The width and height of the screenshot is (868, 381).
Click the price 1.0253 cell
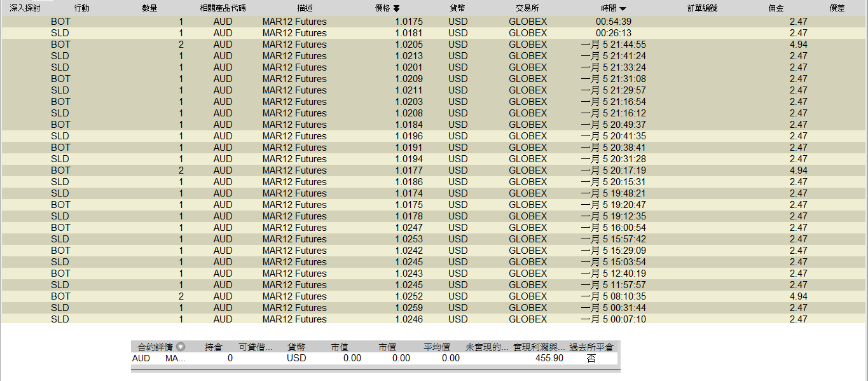(x=409, y=239)
